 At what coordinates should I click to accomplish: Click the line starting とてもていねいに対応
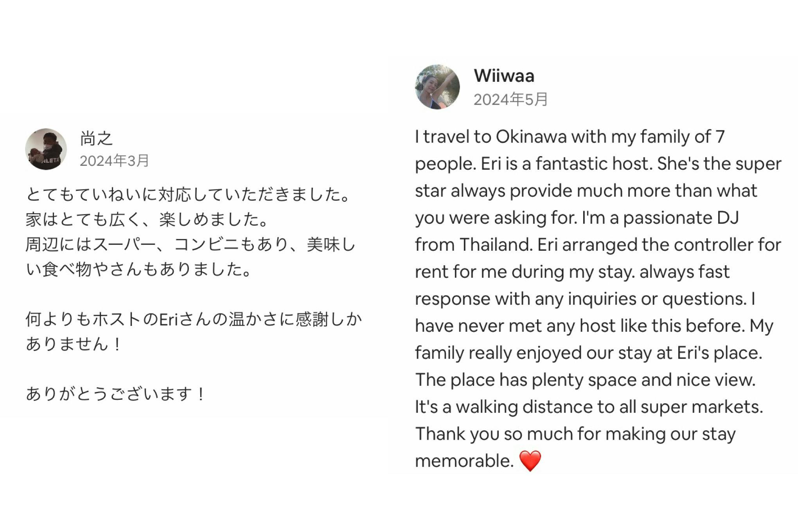tap(188, 194)
